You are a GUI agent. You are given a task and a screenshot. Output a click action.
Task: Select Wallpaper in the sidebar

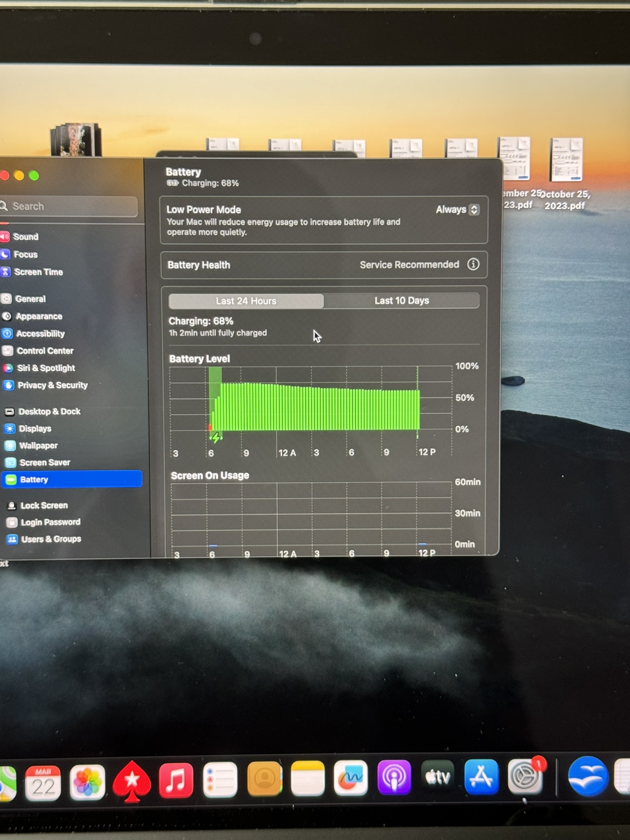pyautogui.click(x=38, y=446)
